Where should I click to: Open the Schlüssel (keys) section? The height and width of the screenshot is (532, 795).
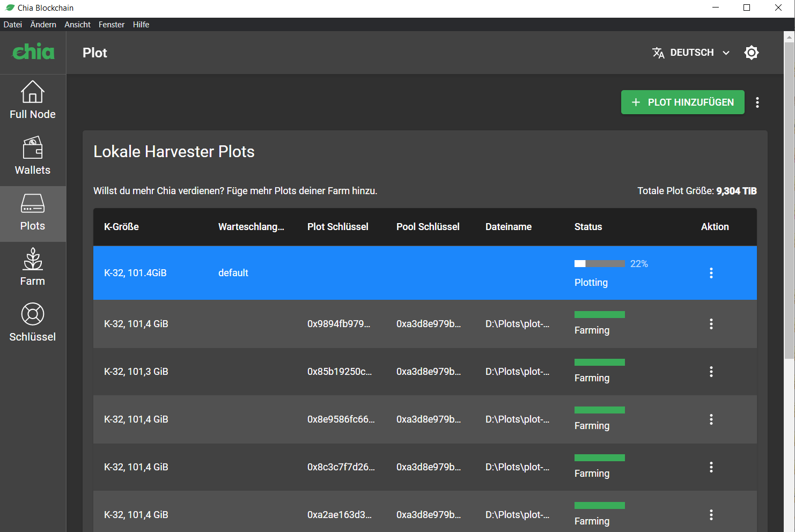click(33, 323)
